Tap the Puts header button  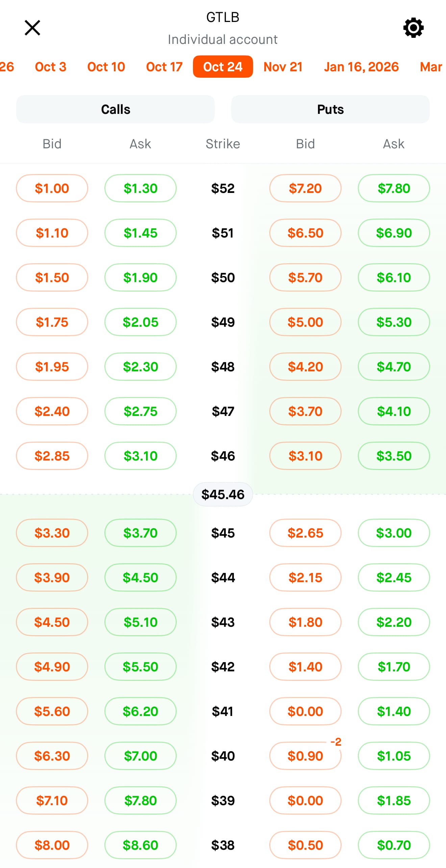tap(330, 109)
